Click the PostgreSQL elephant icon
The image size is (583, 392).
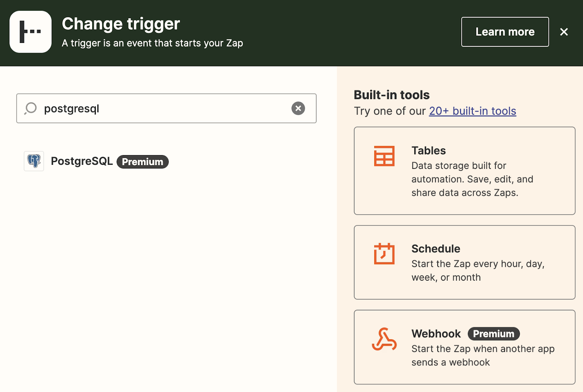(x=34, y=161)
